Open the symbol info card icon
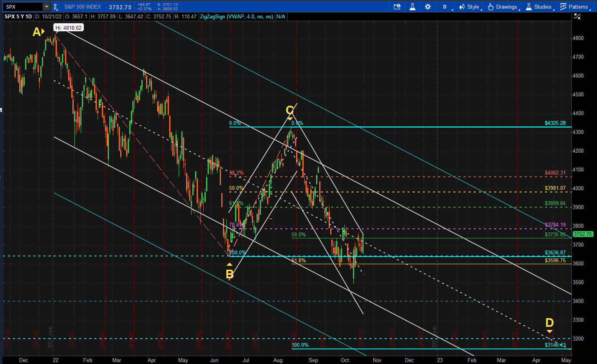 pos(397,7)
